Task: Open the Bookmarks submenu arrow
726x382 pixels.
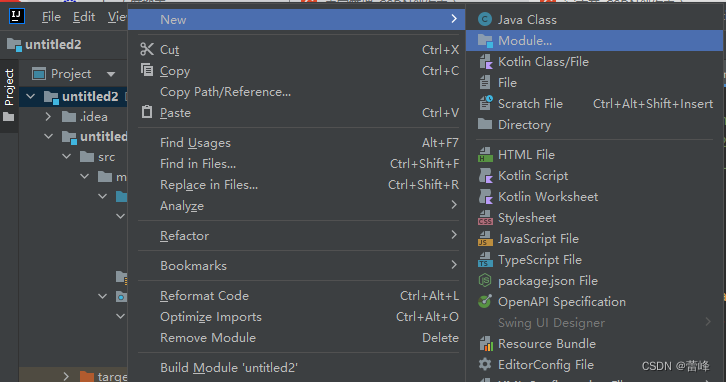Action: 454,265
